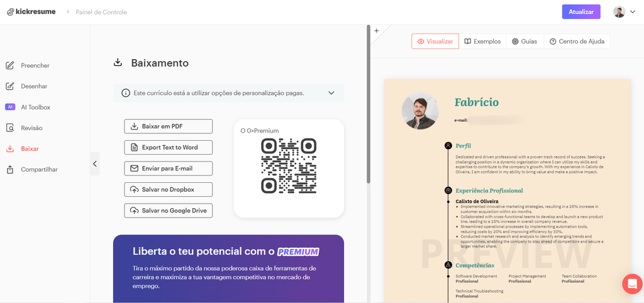
Task: Click the Compartilhar share icon
Action: tap(10, 170)
